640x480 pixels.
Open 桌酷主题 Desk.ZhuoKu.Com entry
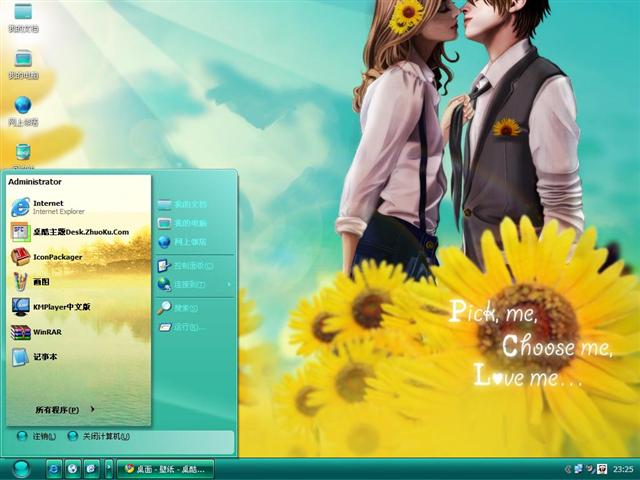[80, 232]
